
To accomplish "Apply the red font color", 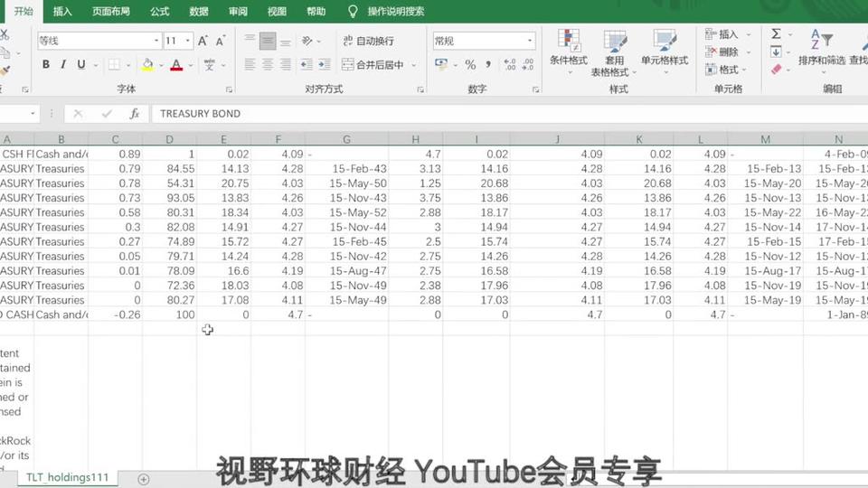I will click(176, 65).
